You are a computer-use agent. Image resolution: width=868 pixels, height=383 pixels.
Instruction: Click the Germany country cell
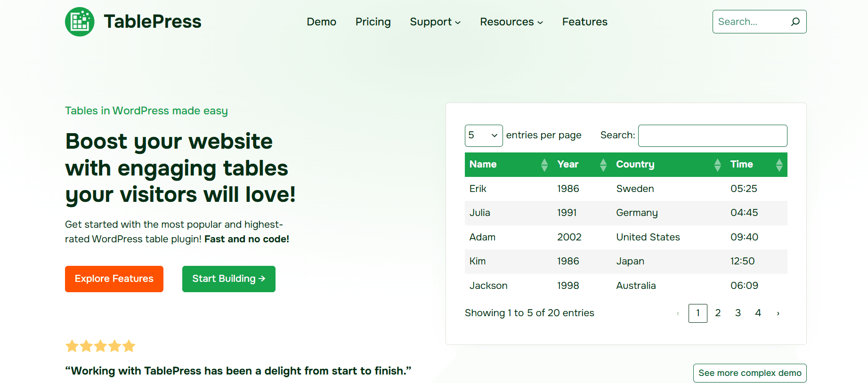point(669,213)
